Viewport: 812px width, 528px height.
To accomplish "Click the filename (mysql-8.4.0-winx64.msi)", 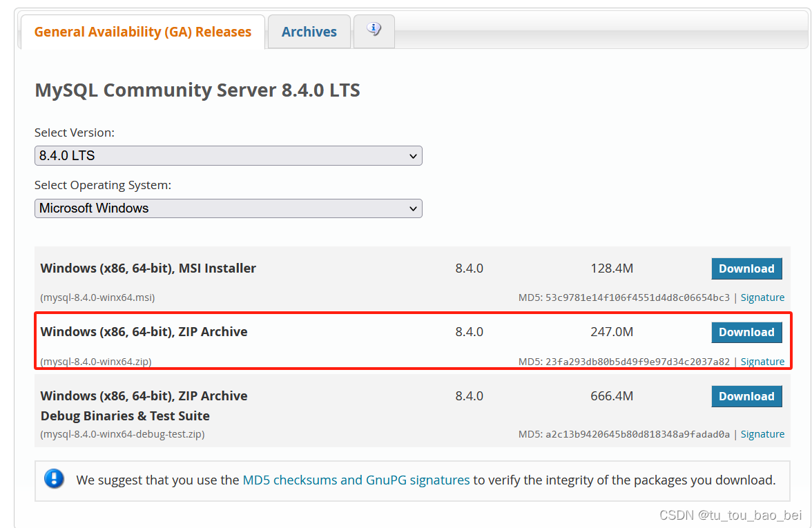I will [97, 297].
